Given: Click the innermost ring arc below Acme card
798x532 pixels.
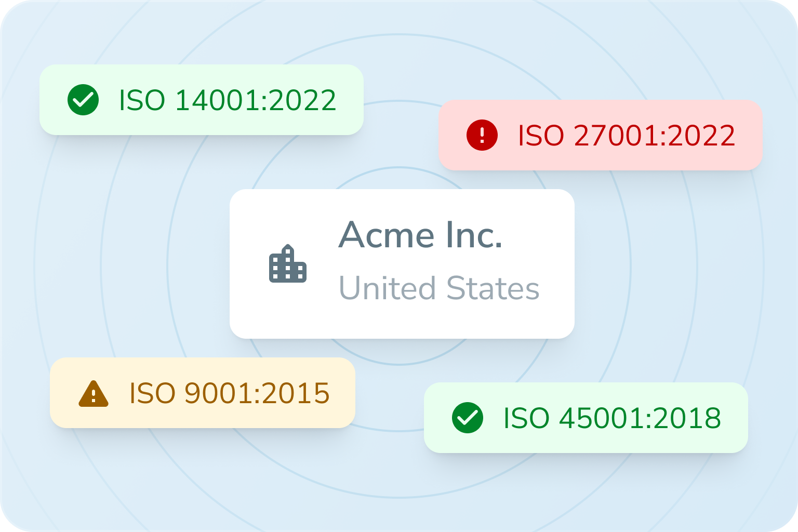Looking at the screenshot, I should pos(399,363).
